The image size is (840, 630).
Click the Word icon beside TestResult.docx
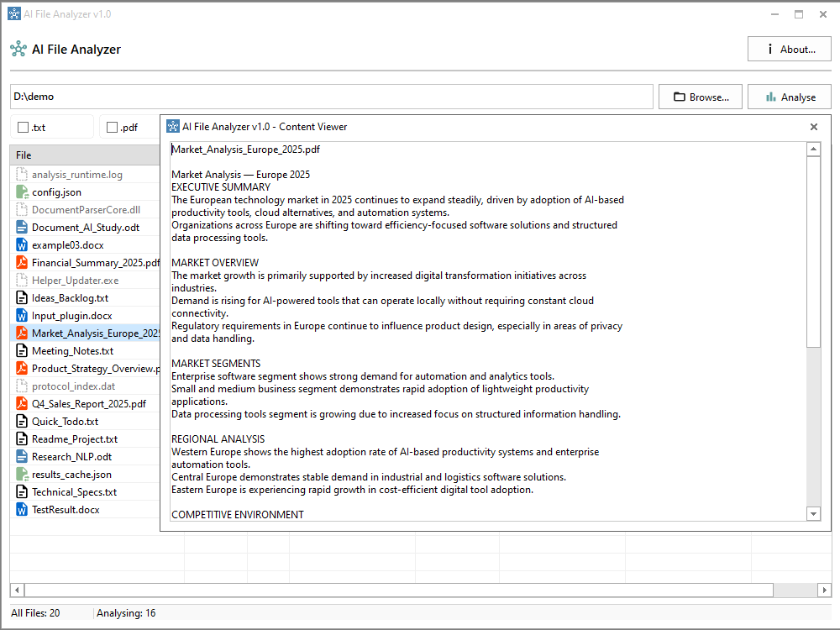point(23,510)
